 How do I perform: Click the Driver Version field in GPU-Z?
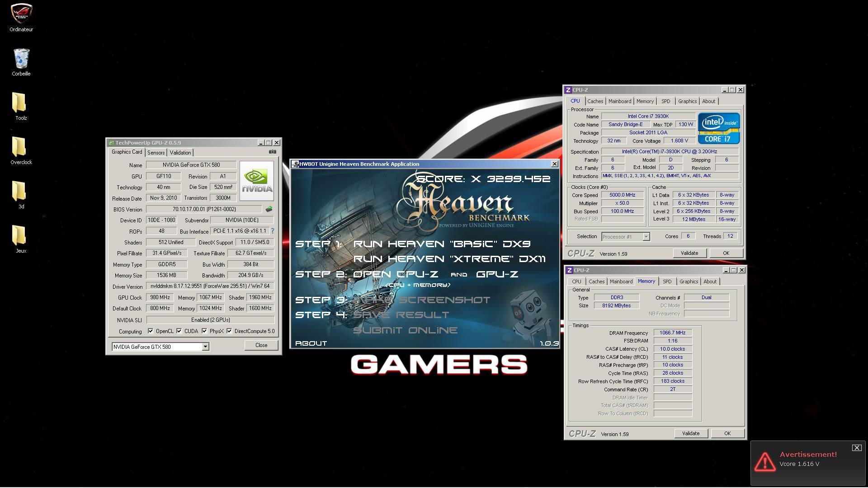click(x=210, y=286)
